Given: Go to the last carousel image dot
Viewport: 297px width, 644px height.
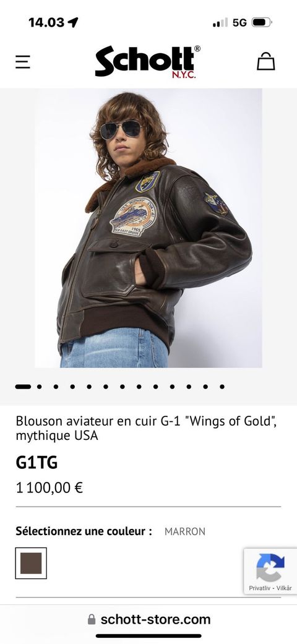Looking at the screenshot, I should (x=222, y=387).
